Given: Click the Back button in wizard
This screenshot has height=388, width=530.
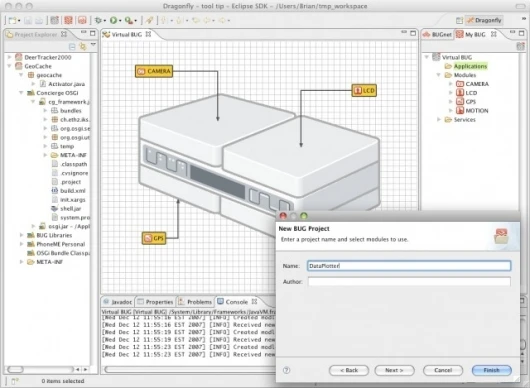Looking at the screenshot, I should pyautogui.click(x=349, y=370).
